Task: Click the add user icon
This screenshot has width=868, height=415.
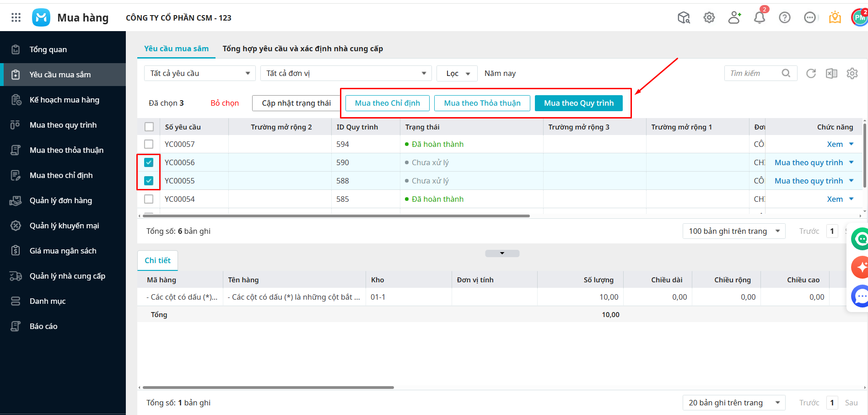Action: point(734,17)
